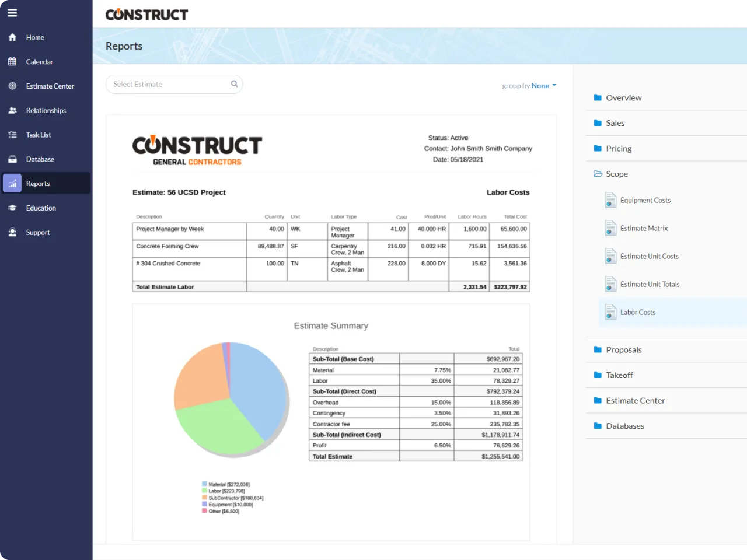The width and height of the screenshot is (747, 560).
Task: Click the Proposals folder icon
Action: click(598, 350)
